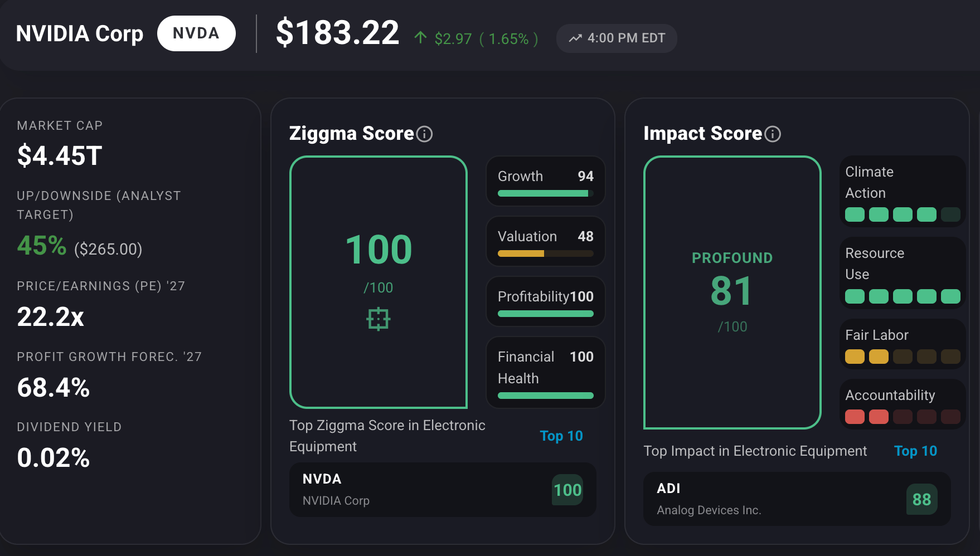This screenshot has height=556, width=980.
Task: Click the 88 score badge in ADI row
Action: click(922, 499)
